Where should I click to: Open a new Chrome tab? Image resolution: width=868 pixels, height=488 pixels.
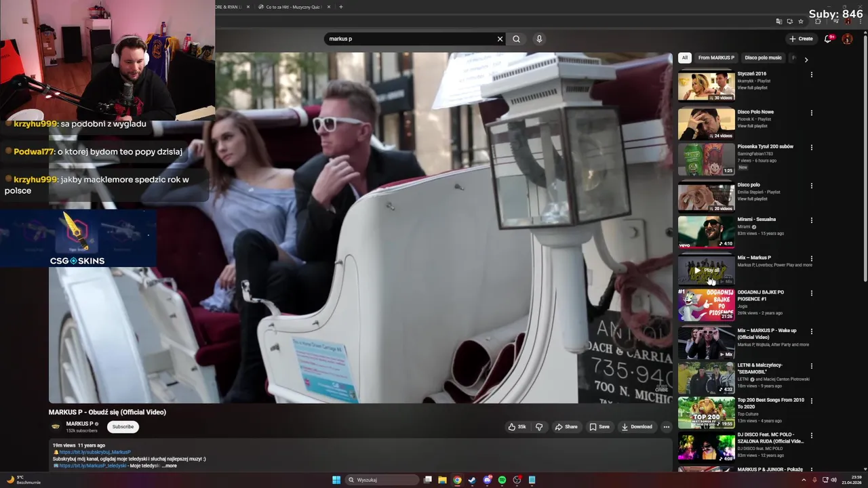tap(340, 7)
